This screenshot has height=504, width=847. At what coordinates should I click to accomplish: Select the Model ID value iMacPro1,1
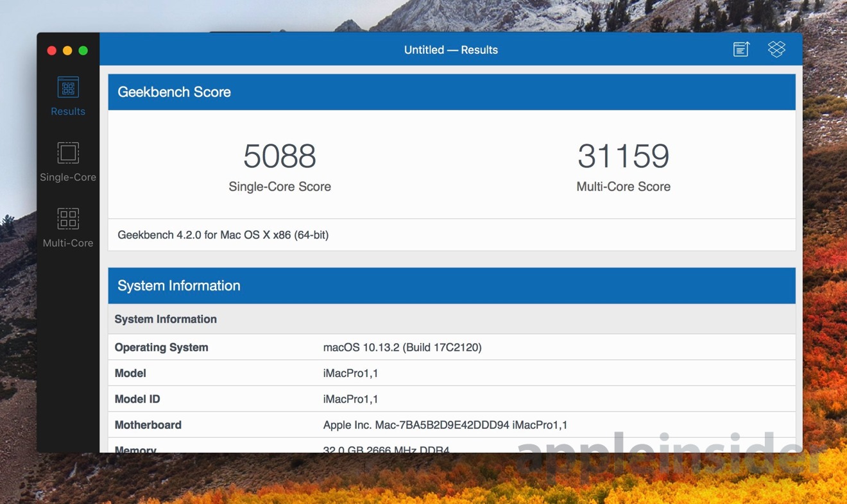(350, 399)
